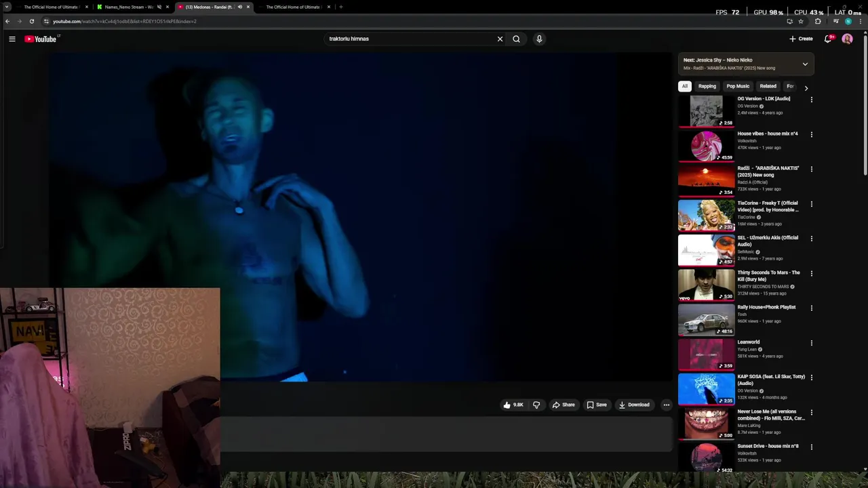The height and width of the screenshot is (488, 868).
Task: Open options for Leanworld video
Action: [x=811, y=343]
